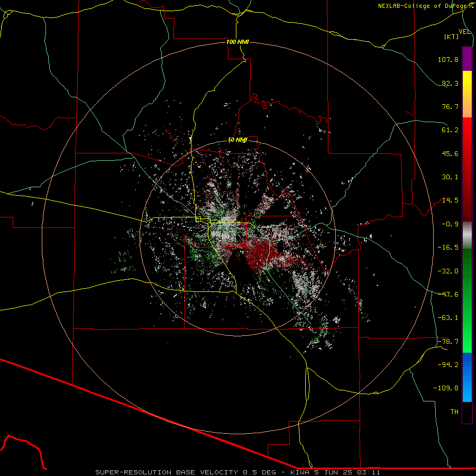Click the 50 NMI range ring label

(x=237, y=140)
